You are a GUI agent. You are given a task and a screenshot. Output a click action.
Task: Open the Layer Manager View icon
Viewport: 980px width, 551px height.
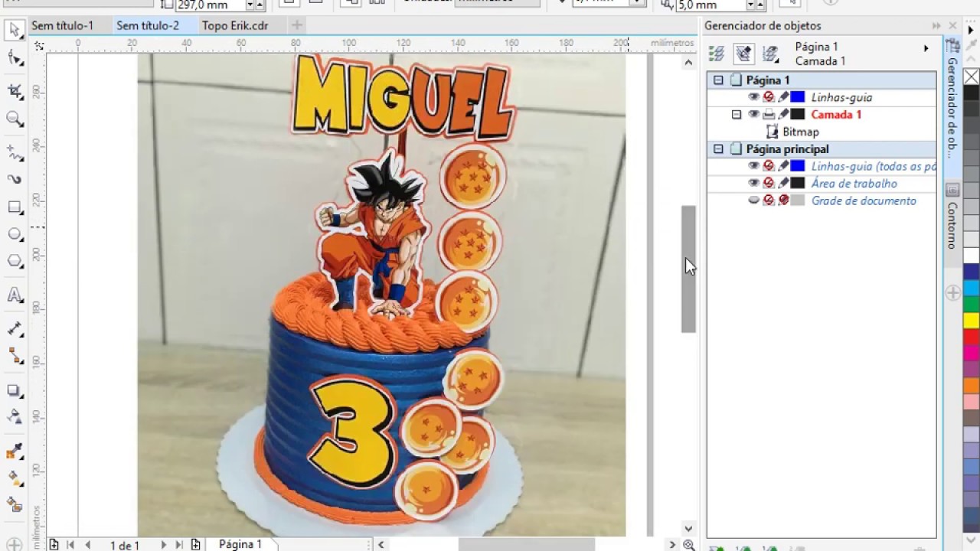(x=771, y=54)
